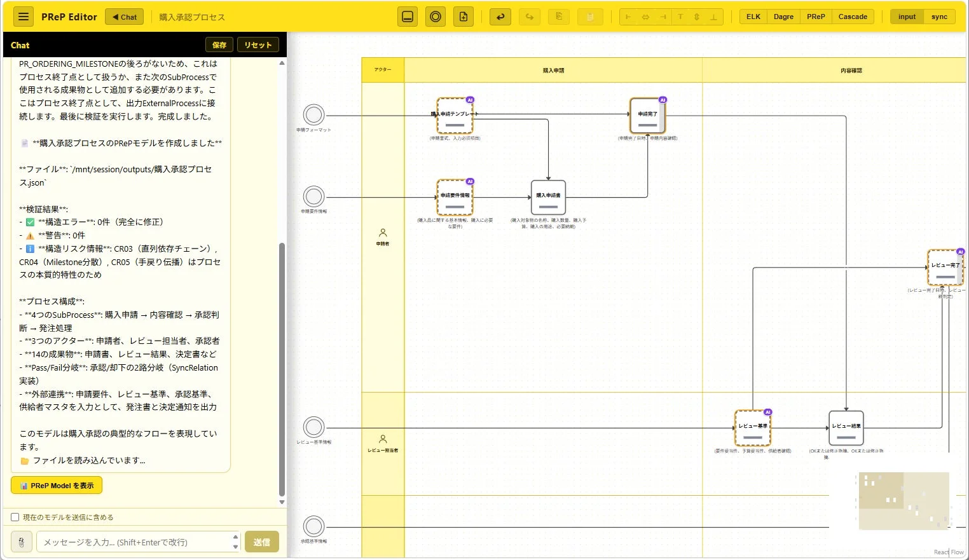
Task: Click the chat scrollbar up arrow
Action: click(x=282, y=63)
